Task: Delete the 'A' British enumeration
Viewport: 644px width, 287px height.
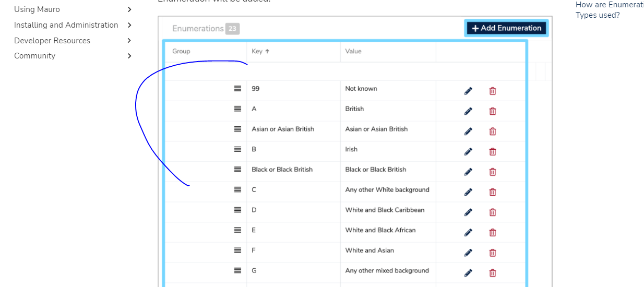Action: click(493, 111)
